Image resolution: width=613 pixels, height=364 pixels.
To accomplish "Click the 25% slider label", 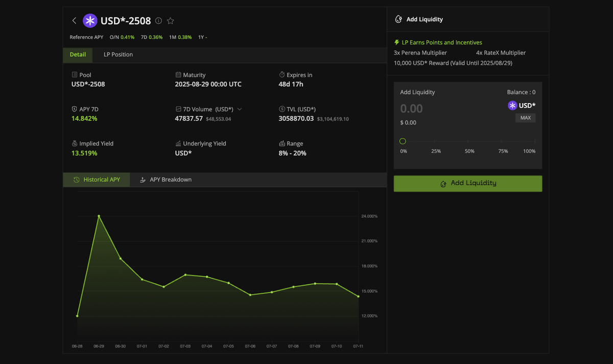I will point(436,151).
